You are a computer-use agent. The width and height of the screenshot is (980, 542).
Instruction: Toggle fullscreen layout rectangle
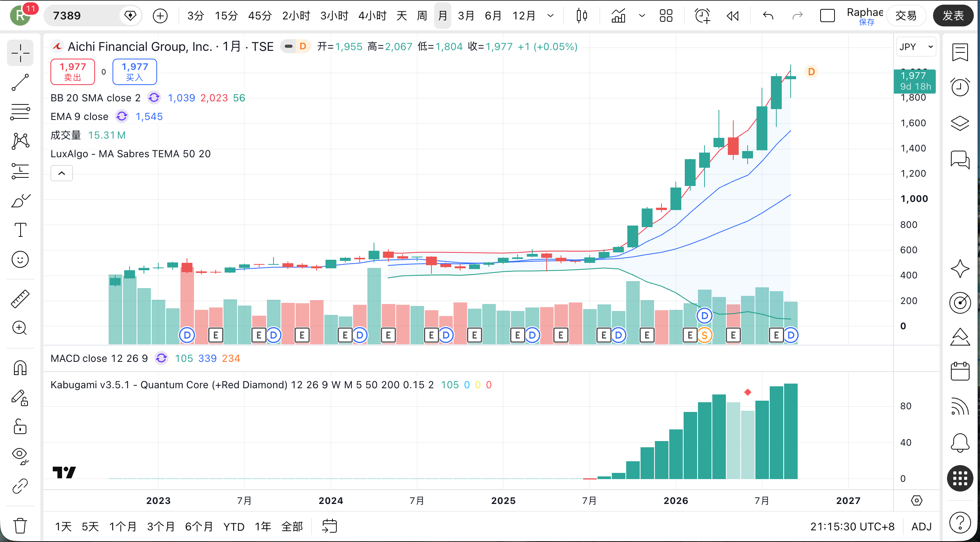[x=827, y=16]
